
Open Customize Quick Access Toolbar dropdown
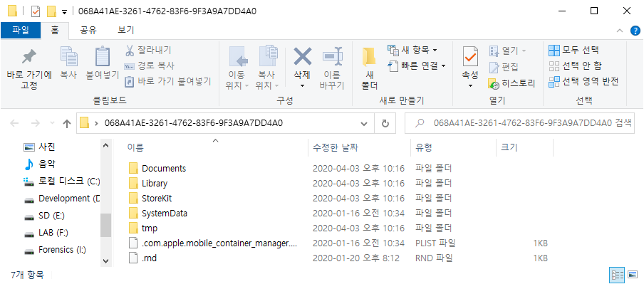(65, 12)
